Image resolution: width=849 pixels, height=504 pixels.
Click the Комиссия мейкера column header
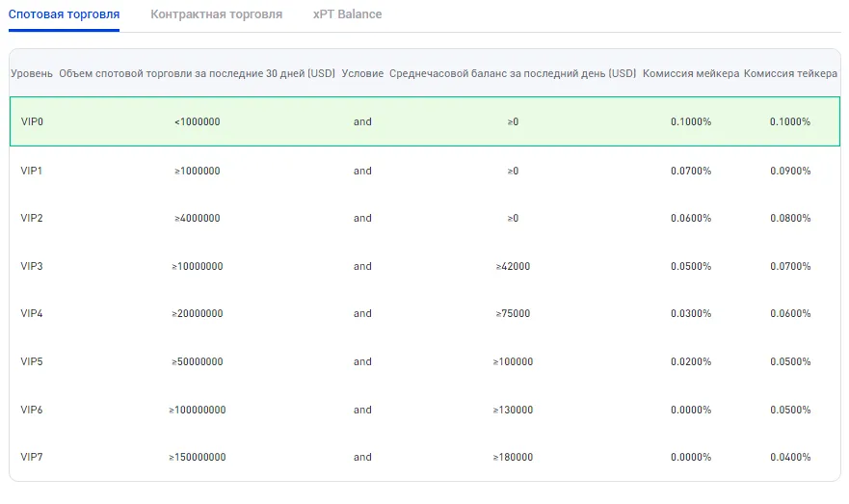tap(691, 73)
